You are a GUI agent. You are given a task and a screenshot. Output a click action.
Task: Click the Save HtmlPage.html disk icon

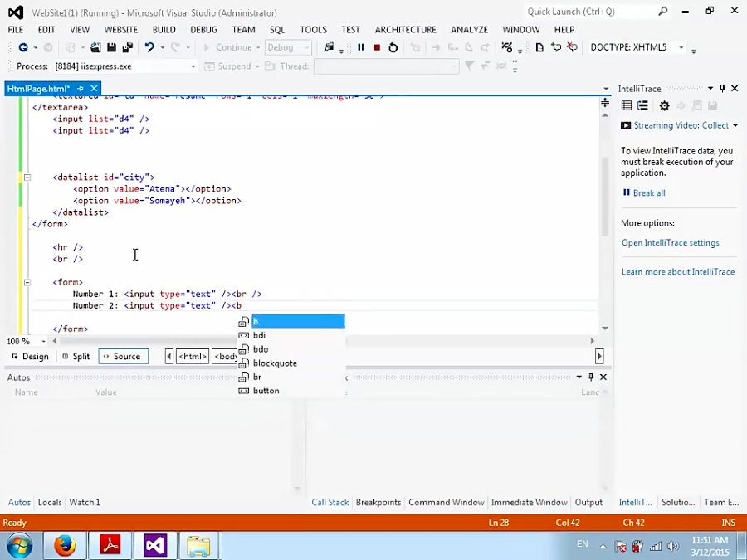[x=111, y=47]
